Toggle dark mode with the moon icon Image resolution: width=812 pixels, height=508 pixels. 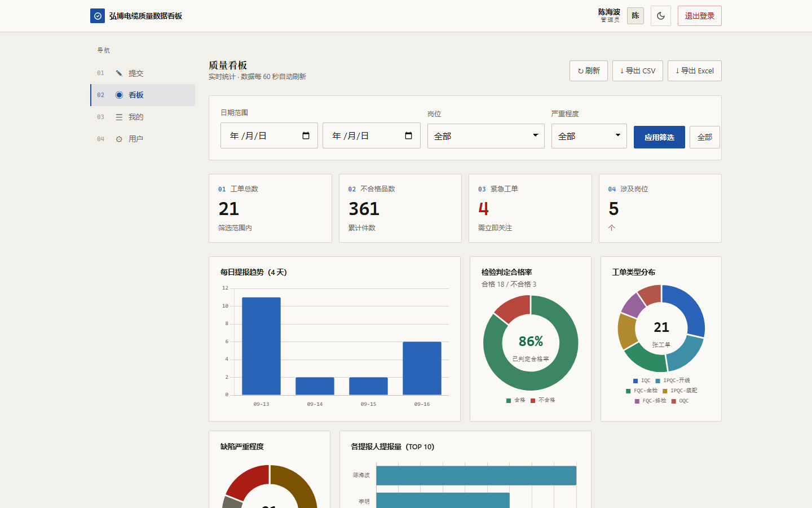(x=661, y=16)
